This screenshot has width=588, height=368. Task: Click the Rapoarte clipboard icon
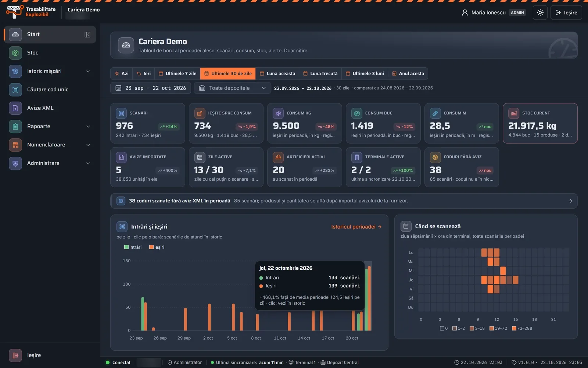coord(15,126)
